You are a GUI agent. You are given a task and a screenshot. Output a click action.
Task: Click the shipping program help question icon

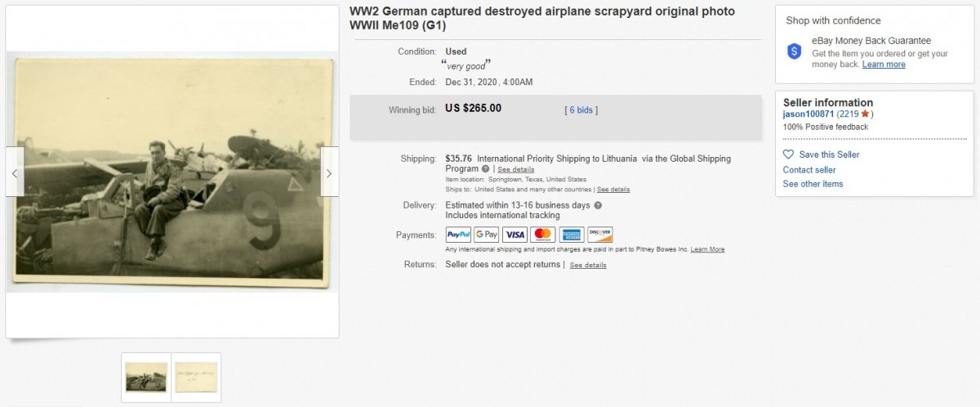click(x=486, y=169)
